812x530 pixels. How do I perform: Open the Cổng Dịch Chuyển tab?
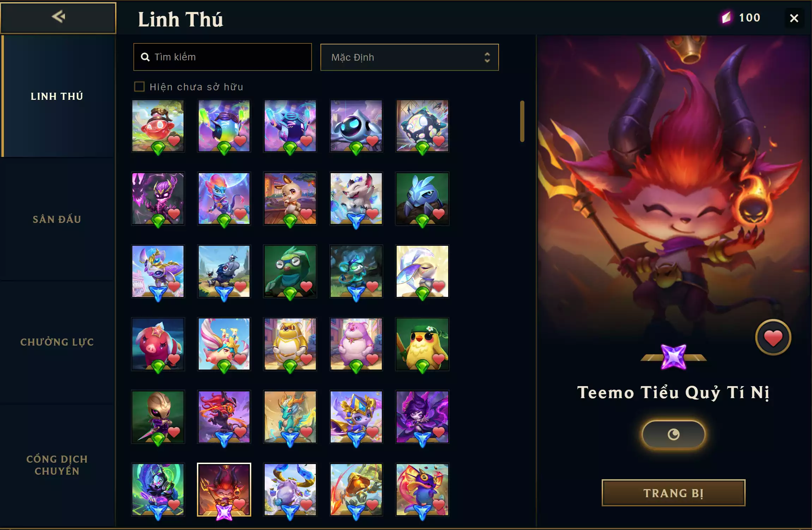(57, 465)
